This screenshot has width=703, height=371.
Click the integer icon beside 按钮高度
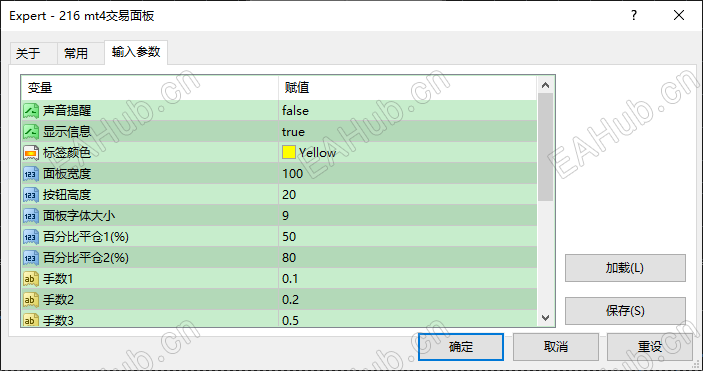pos(31,195)
